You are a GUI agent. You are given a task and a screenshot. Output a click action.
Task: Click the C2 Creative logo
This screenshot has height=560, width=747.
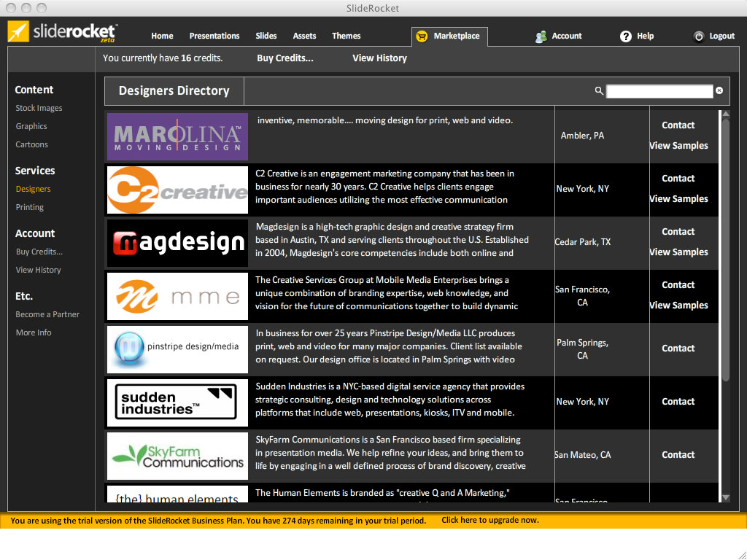(178, 190)
